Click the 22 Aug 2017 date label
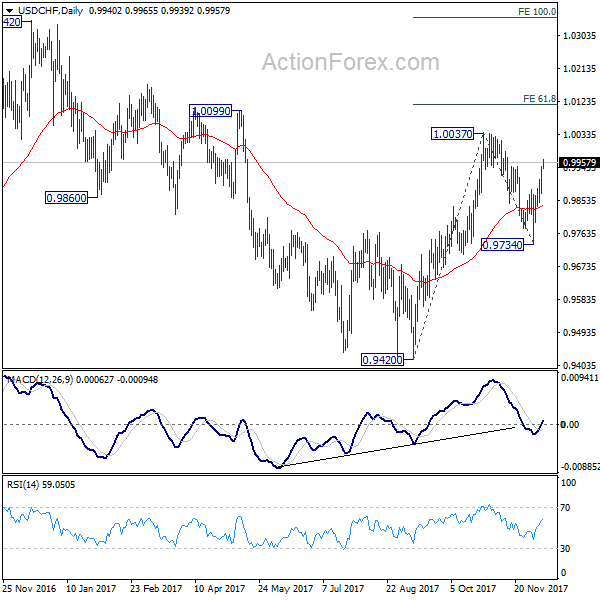The height and width of the screenshot is (600, 600). [412, 588]
